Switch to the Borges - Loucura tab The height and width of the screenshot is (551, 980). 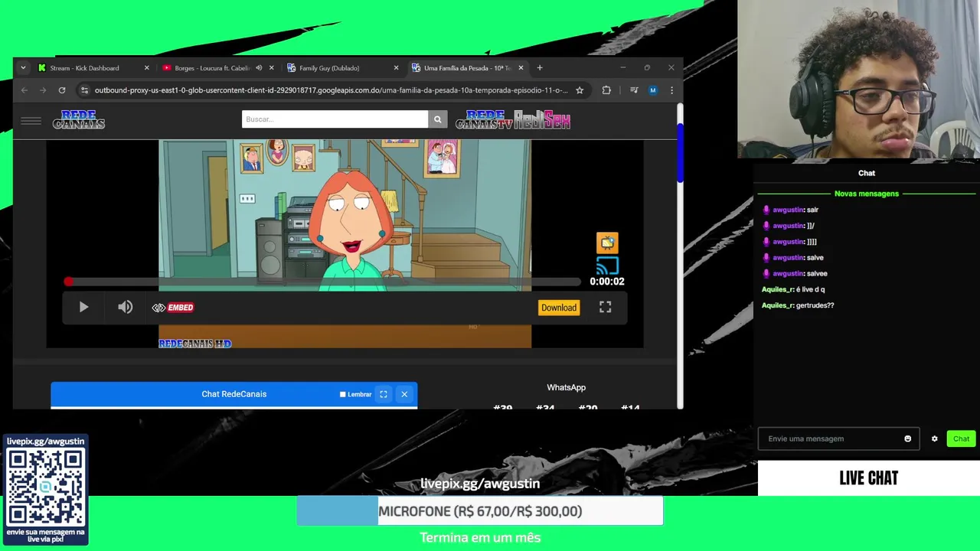click(x=212, y=68)
